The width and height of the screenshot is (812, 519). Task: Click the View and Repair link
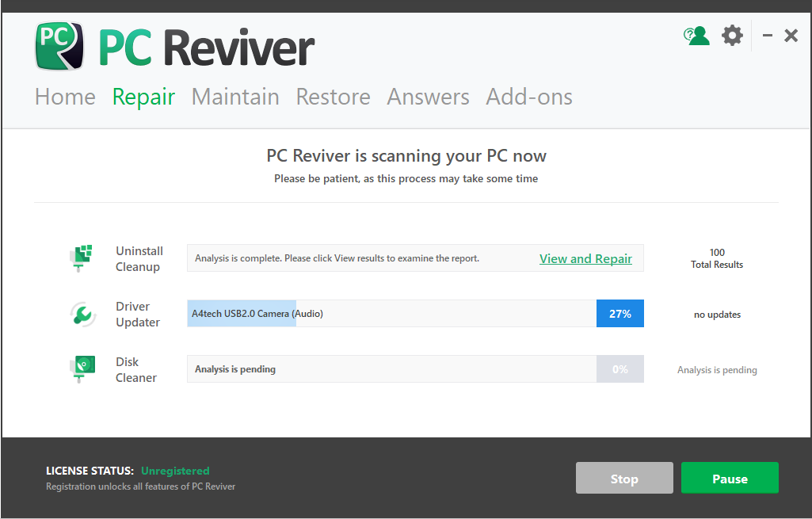point(585,259)
